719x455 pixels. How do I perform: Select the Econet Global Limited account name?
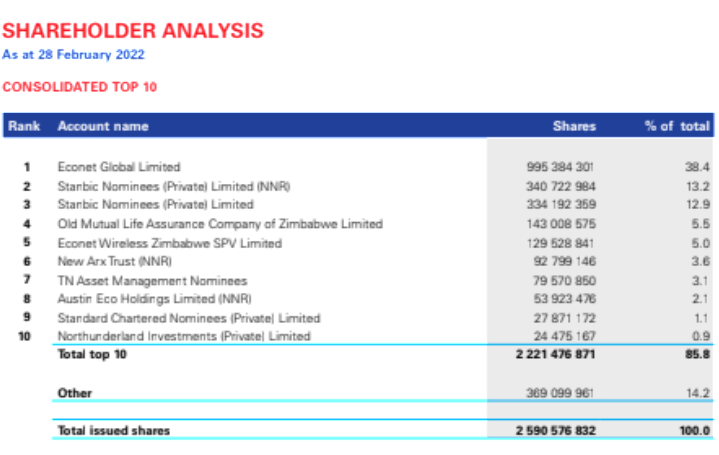point(119,166)
